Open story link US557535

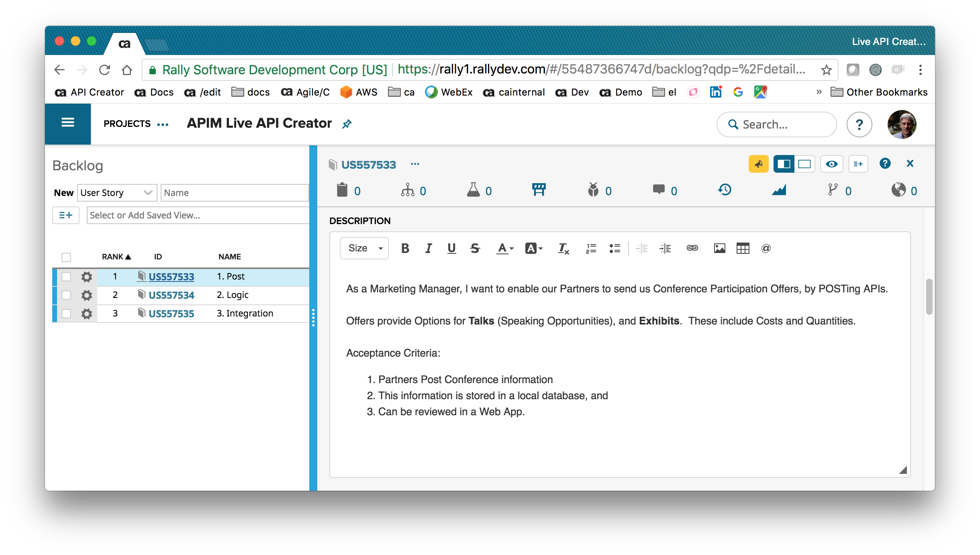171,314
